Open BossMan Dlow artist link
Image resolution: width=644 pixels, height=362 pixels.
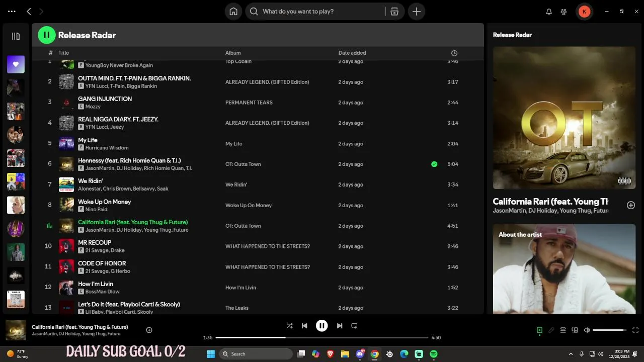coord(102,292)
